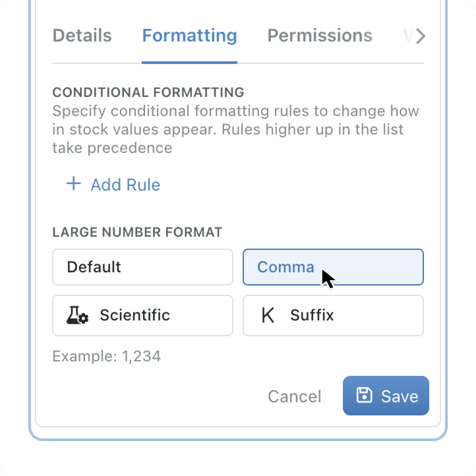Switch to the Details tab
Image resolution: width=476 pixels, height=476 pixels.
click(x=82, y=36)
